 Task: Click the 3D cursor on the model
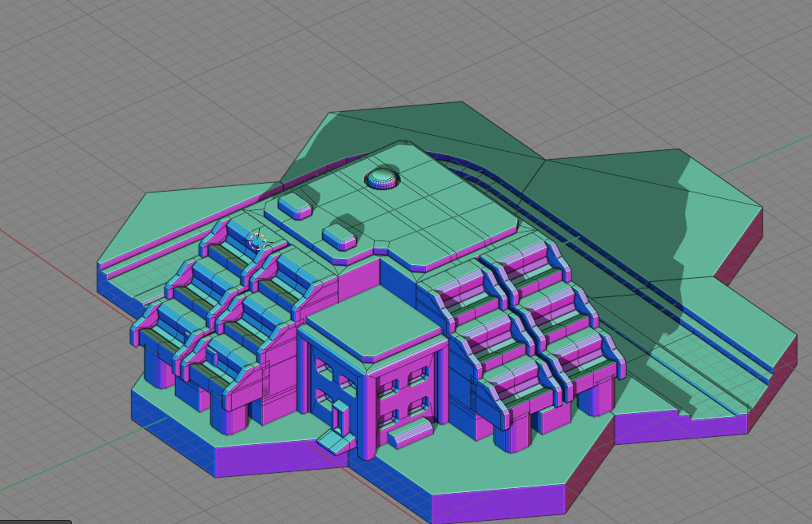[257, 240]
